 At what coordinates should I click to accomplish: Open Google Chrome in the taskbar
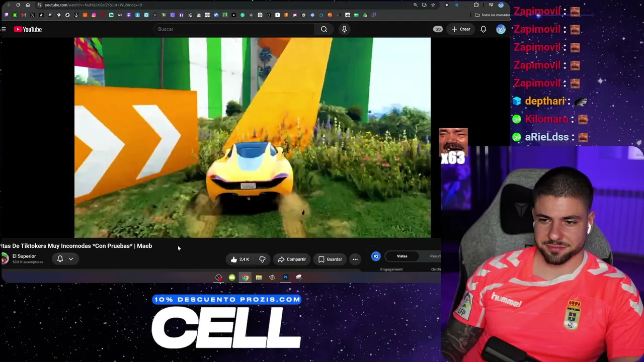pyautogui.click(x=245, y=278)
